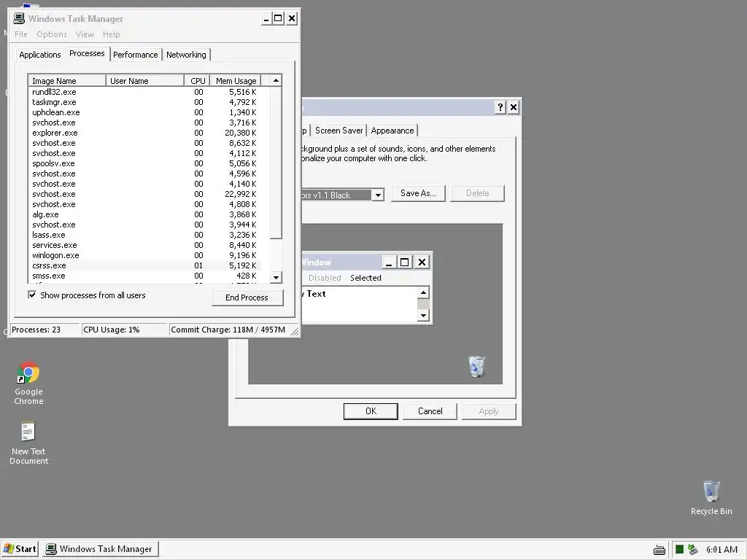This screenshot has width=747, height=560.
Task: Click OK in Display Properties dialog
Action: [x=371, y=411]
